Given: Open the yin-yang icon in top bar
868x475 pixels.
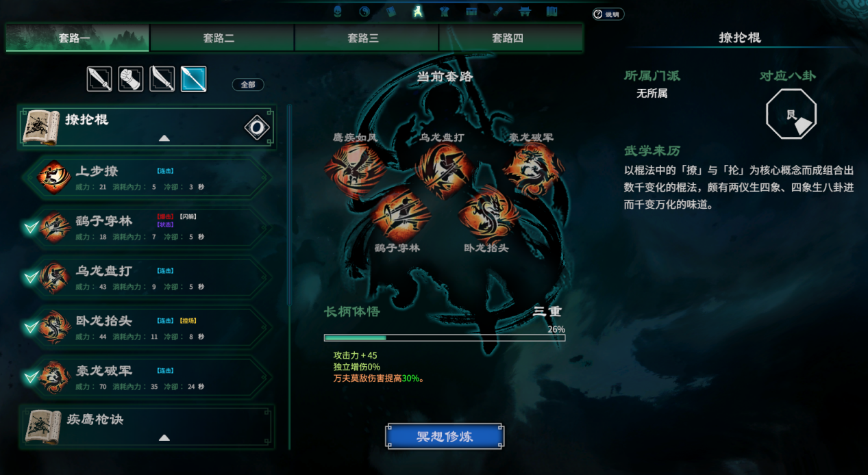Looking at the screenshot, I should click(x=364, y=11).
